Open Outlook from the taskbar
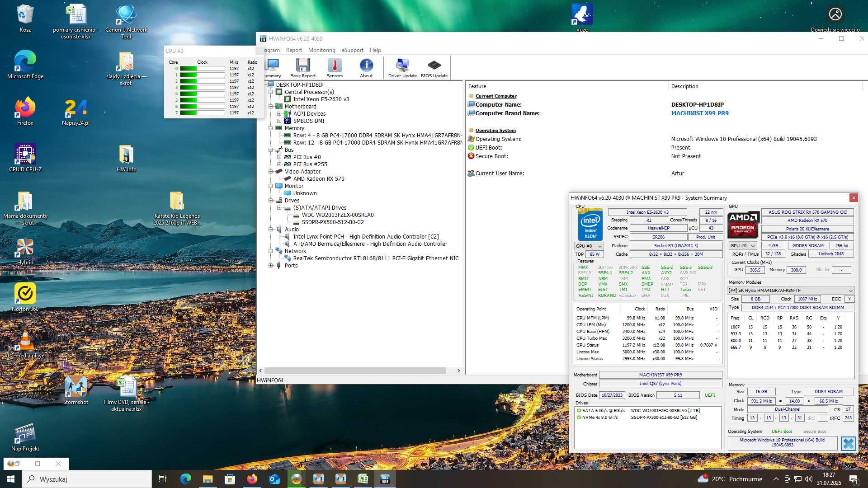 [274, 479]
